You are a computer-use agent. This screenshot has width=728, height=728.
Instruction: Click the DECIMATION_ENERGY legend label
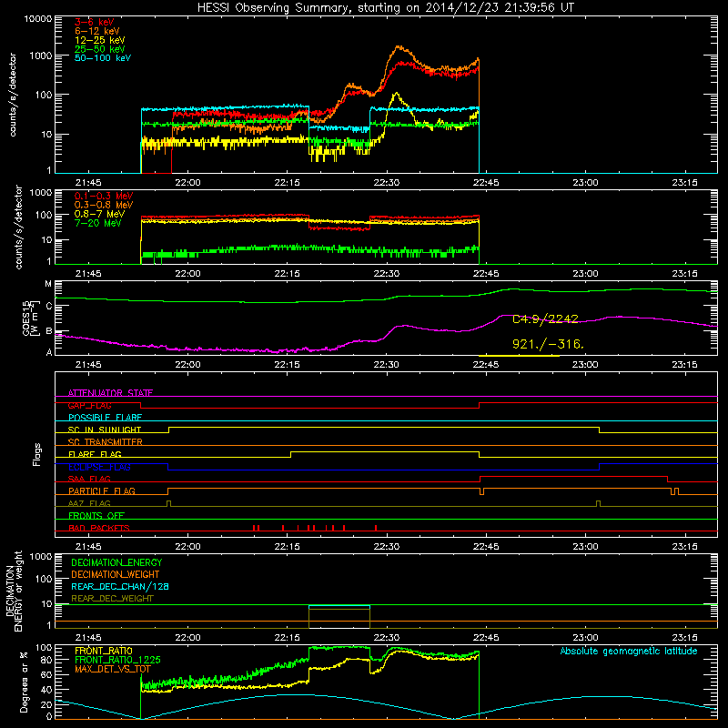(116, 562)
